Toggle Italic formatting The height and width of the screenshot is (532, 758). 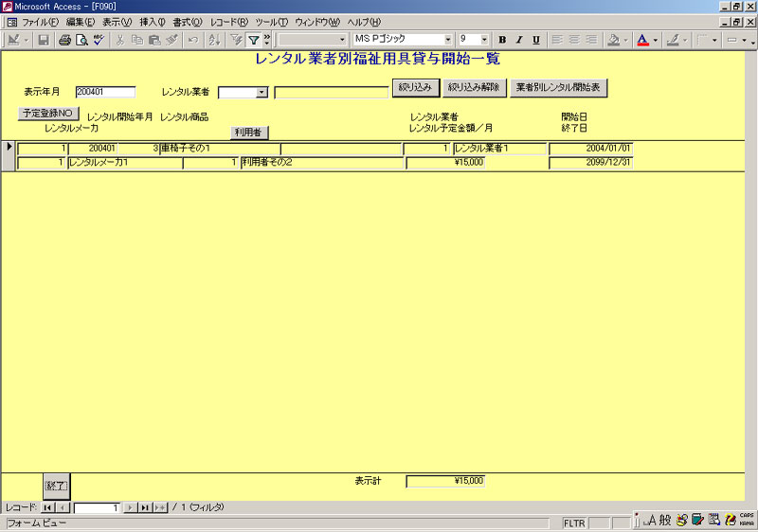[x=519, y=40]
